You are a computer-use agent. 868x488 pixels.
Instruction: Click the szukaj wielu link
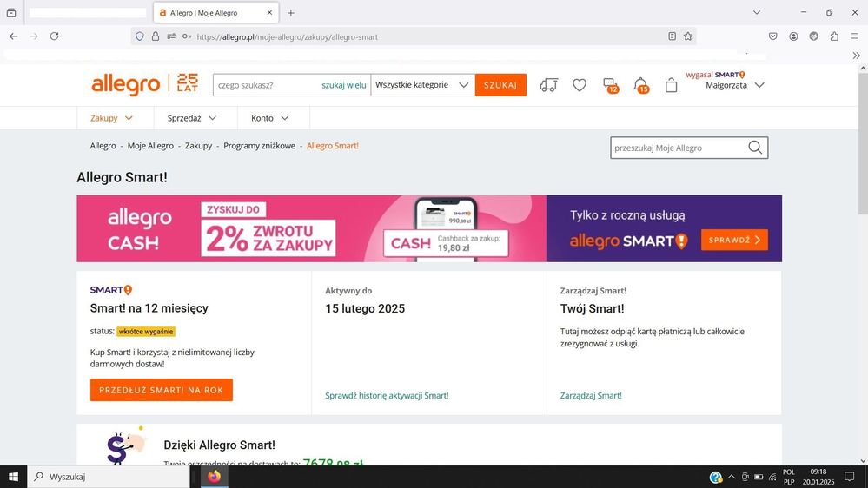(x=344, y=85)
